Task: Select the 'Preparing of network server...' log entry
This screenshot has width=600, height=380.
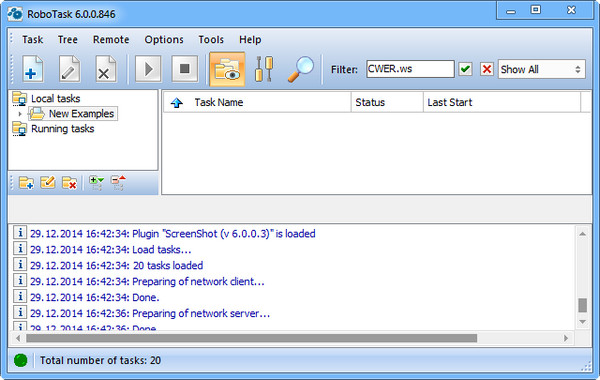Action: [150, 313]
